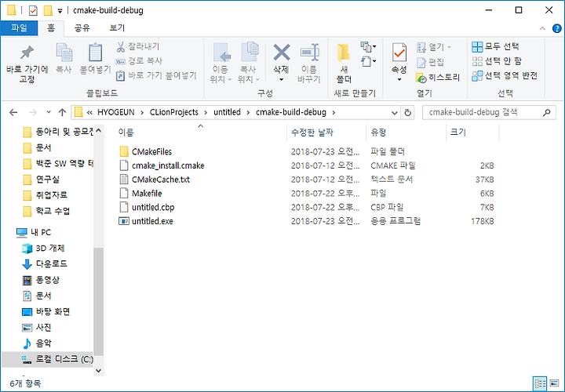Click the search magnifier icon
This screenshot has width=565, height=392.
547,112
